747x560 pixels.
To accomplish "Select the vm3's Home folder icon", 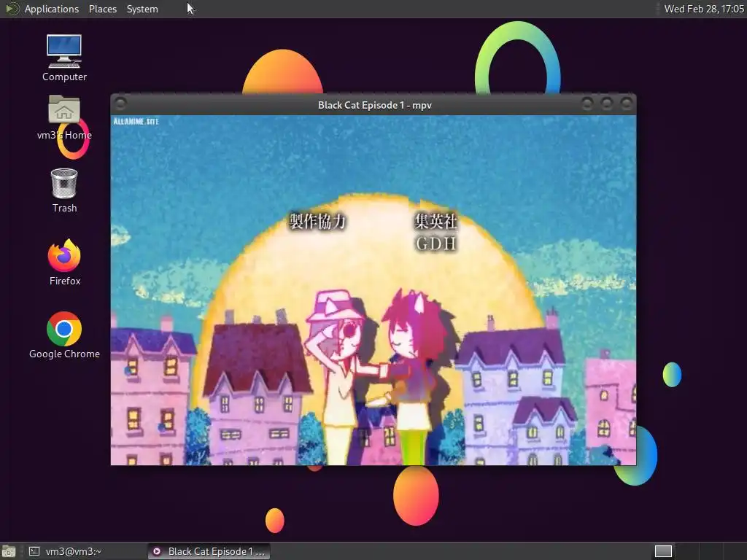I will [64, 117].
